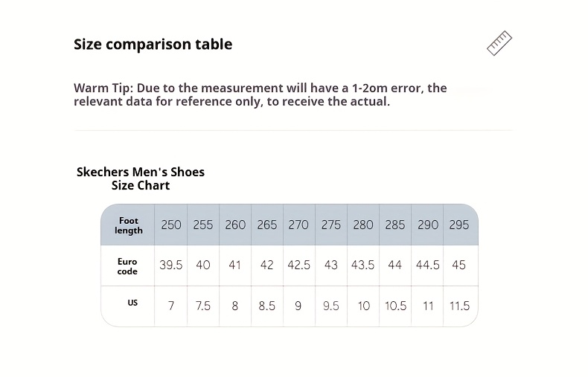Select the 295 foot length cell

(x=459, y=225)
